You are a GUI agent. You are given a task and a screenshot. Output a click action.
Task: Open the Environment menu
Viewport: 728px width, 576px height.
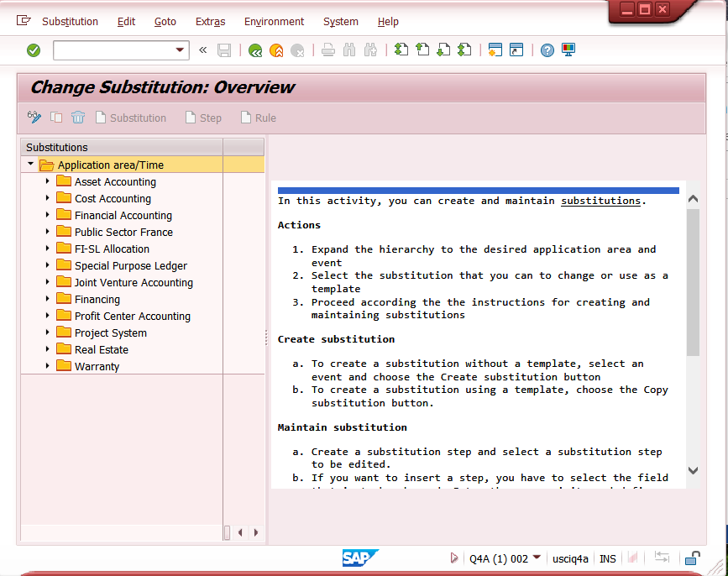274,22
